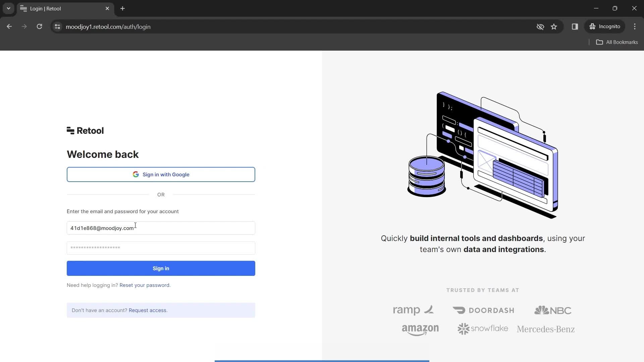
Task: Click the Incognito mode icon
Action: click(x=592, y=26)
